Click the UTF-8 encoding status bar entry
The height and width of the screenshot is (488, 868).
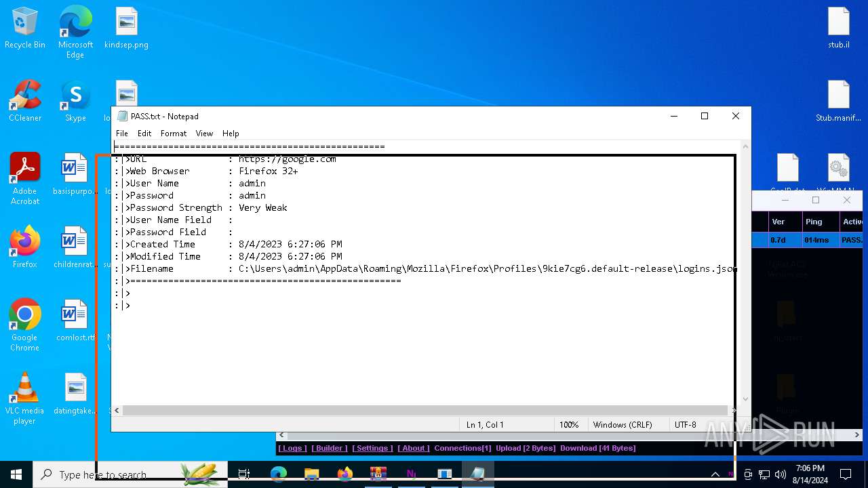coord(686,425)
